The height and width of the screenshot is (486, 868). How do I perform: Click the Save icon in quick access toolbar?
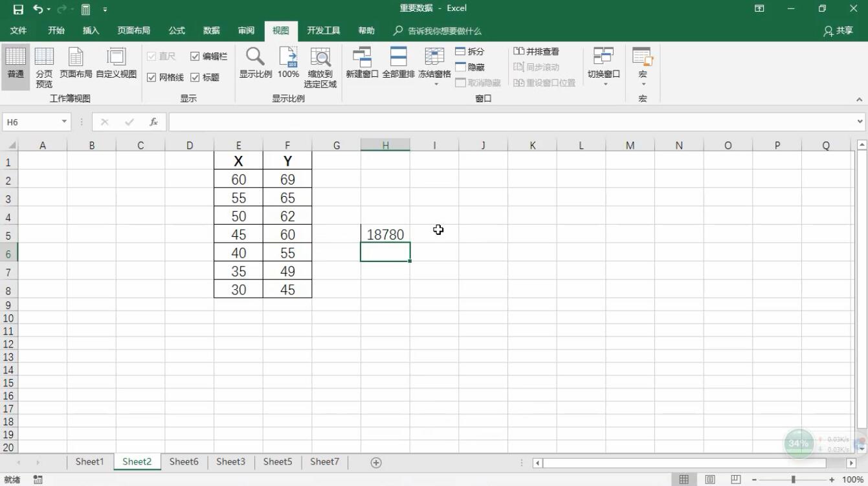[18, 9]
